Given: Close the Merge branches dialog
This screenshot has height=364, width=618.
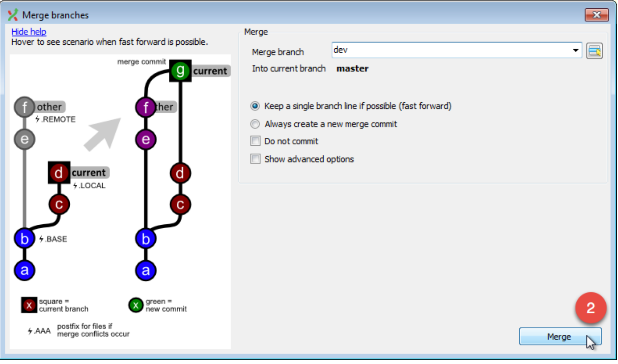Looking at the screenshot, I should (597, 15).
